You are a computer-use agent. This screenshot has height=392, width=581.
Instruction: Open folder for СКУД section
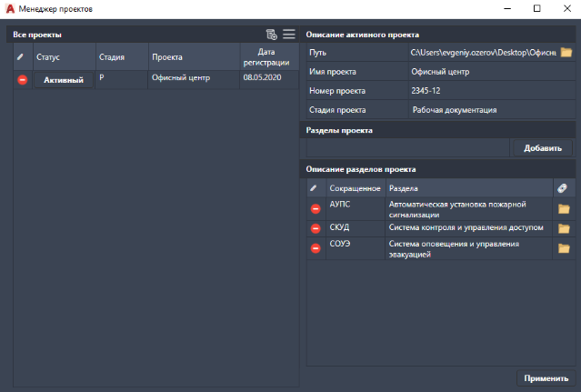(x=564, y=228)
